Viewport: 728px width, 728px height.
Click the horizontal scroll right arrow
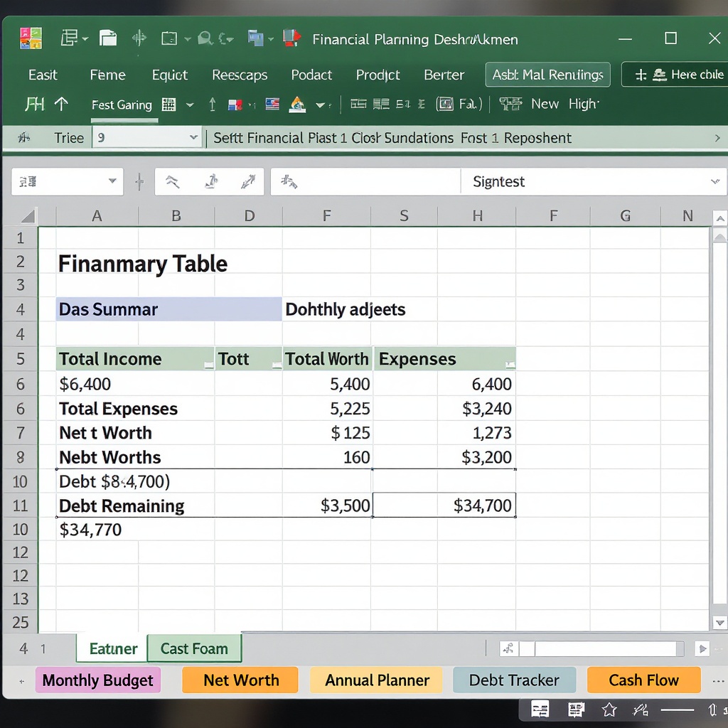702,648
